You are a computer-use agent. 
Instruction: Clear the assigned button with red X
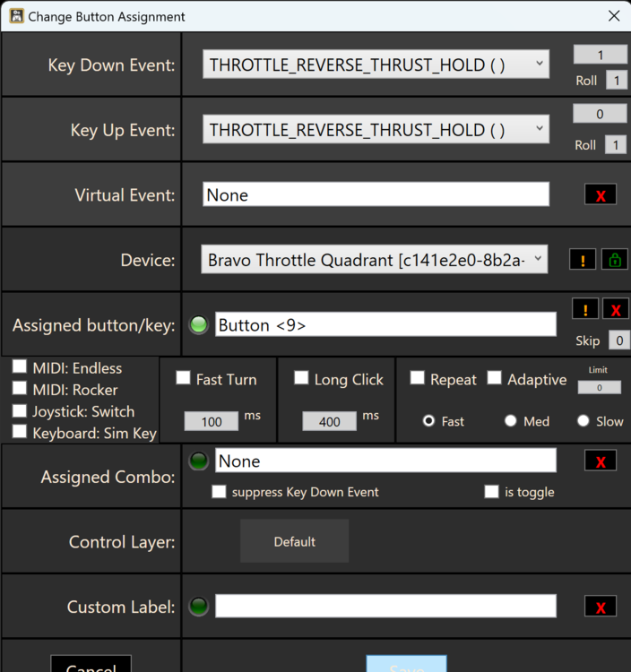click(615, 309)
